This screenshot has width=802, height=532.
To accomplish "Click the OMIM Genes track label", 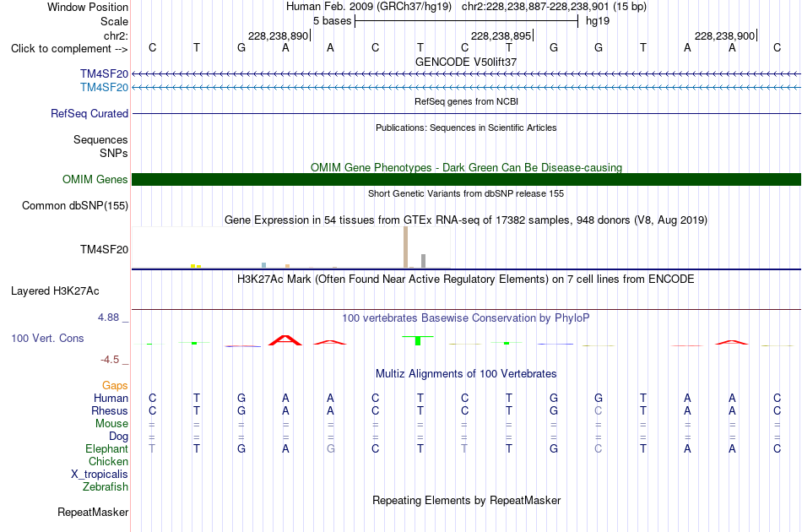I will [95, 180].
